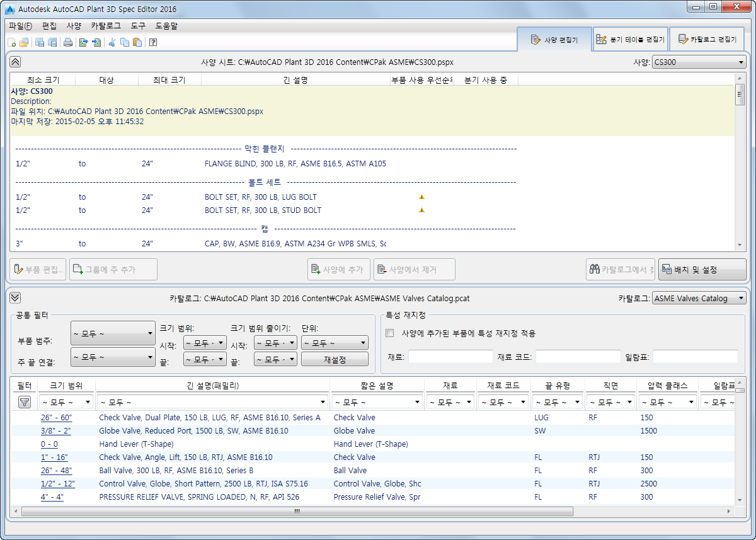Open the 단위 dropdown
The width and height of the screenshot is (756, 540).
click(335, 343)
